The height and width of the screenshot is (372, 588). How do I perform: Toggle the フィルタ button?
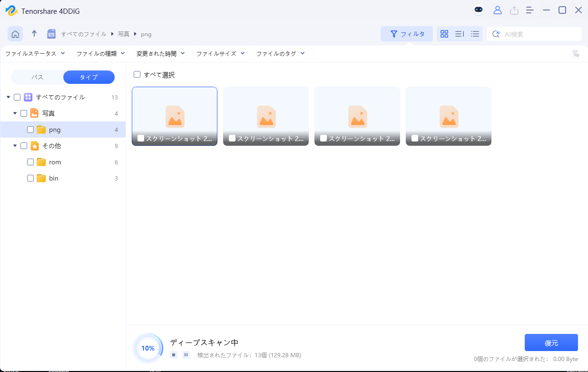pos(407,34)
